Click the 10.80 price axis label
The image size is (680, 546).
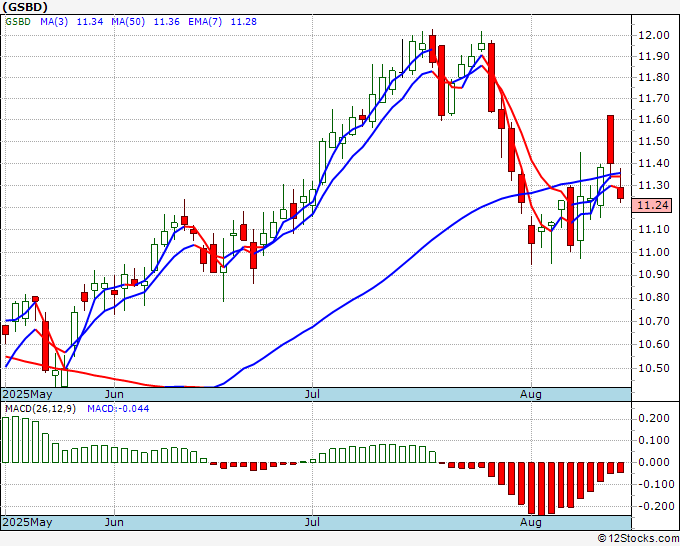coord(654,298)
